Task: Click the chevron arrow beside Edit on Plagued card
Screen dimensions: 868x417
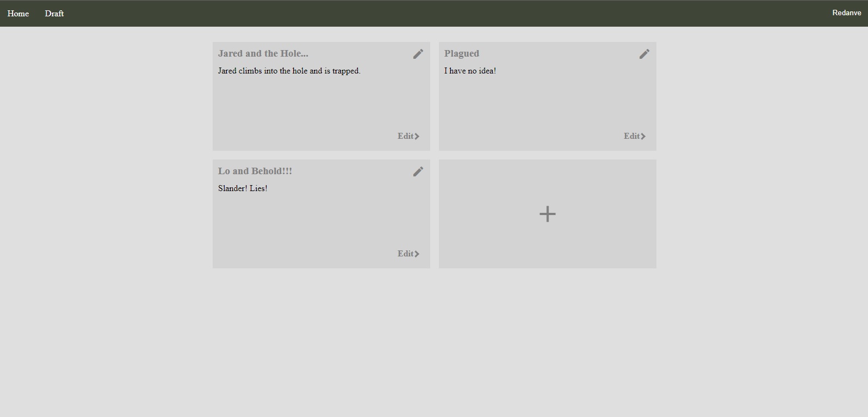Action: point(643,137)
